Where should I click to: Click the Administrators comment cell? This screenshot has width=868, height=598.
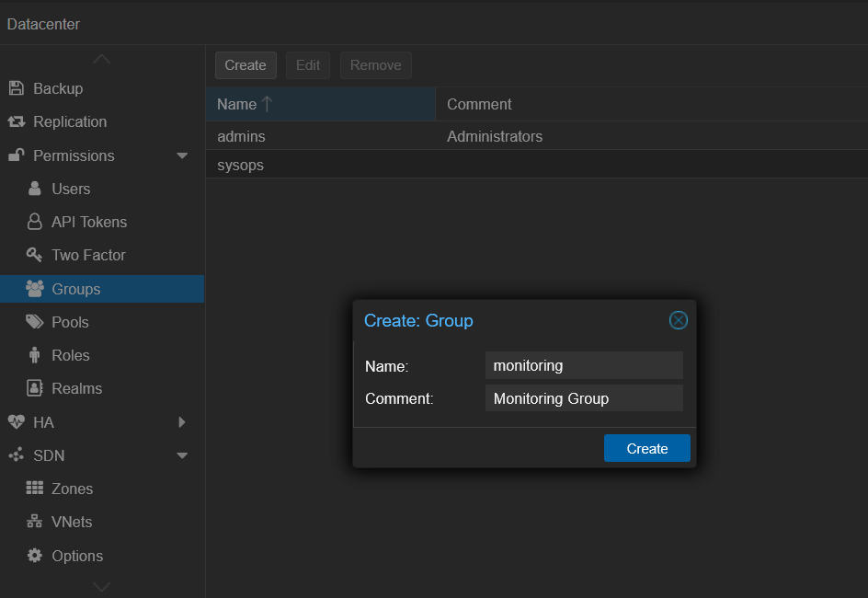(x=495, y=136)
